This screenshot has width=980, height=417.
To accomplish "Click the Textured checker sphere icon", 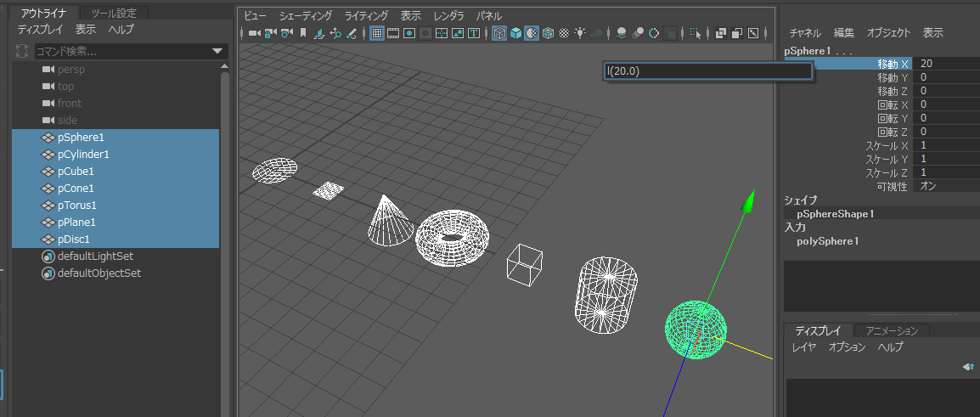I will [x=564, y=32].
